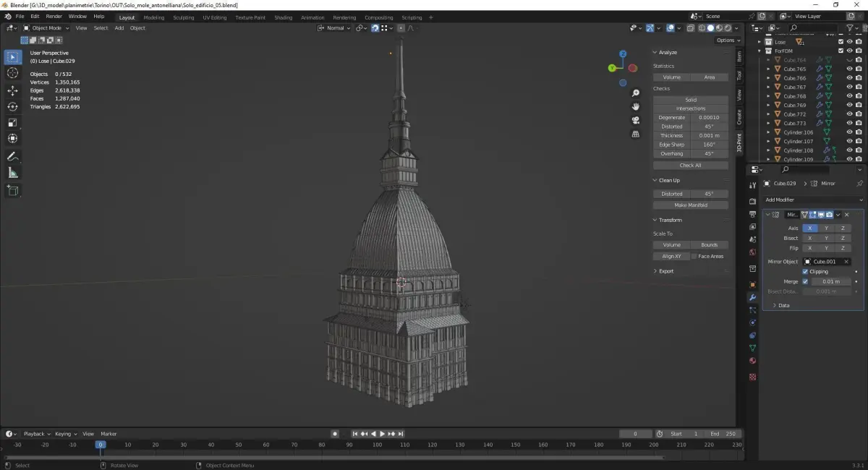Select the Annotate tool
This screenshot has height=470, width=868.
pos(13,156)
